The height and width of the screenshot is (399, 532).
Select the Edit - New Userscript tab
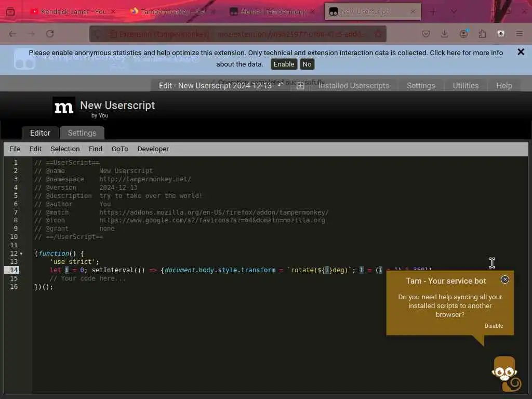click(x=216, y=86)
